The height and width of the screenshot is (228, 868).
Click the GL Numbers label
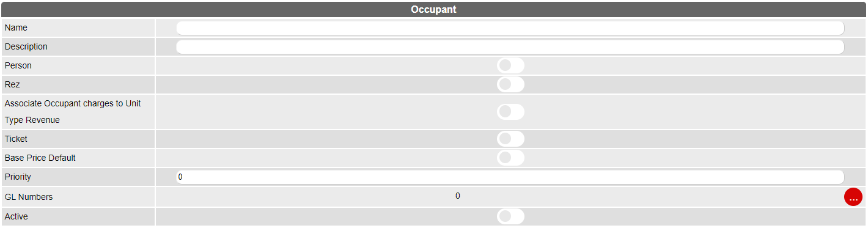[x=29, y=197]
